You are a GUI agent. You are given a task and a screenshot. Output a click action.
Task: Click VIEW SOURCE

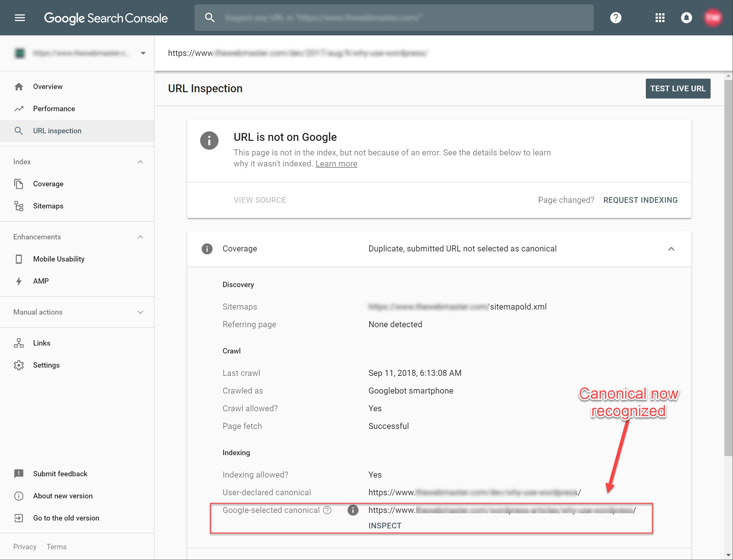tap(260, 200)
